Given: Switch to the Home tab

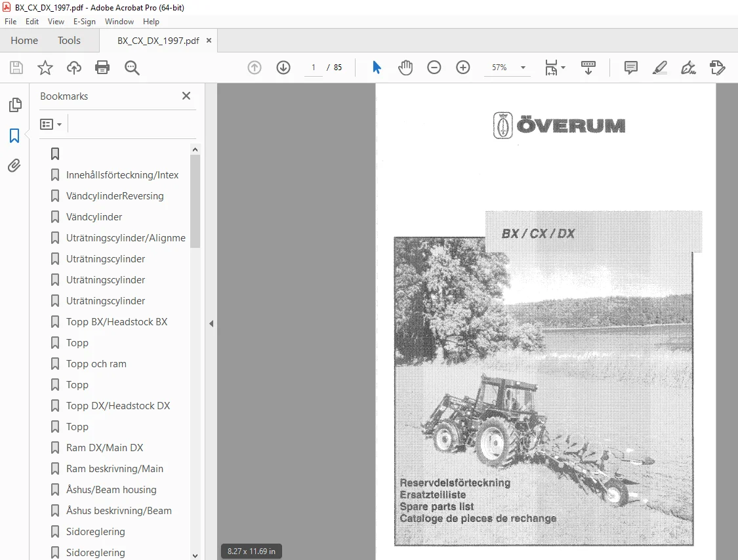Looking at the screenshot, I should [x=24, y=41].
